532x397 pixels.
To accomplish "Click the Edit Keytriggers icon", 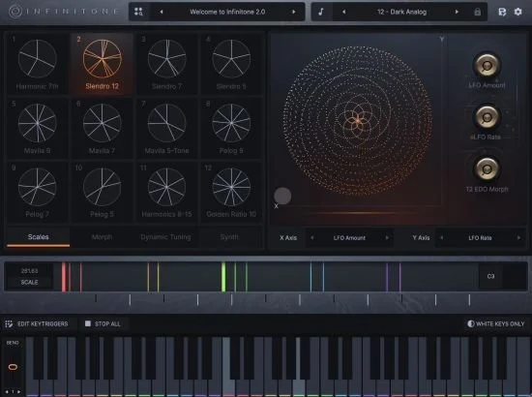I will point(9,323).
